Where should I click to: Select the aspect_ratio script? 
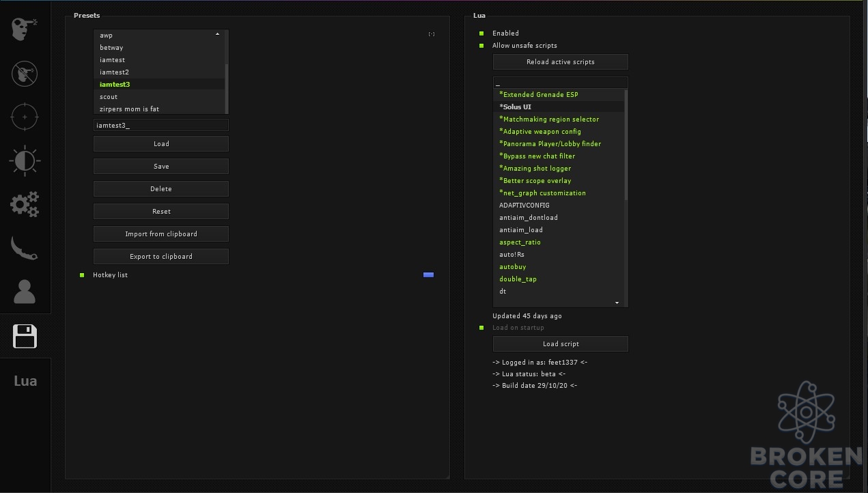click(558, 242)
